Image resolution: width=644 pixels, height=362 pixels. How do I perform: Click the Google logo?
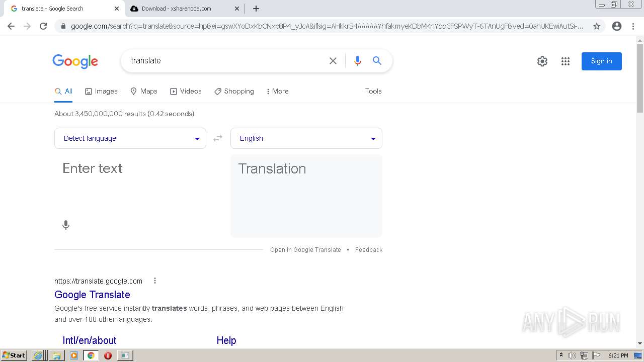click(x=75, y=61)
